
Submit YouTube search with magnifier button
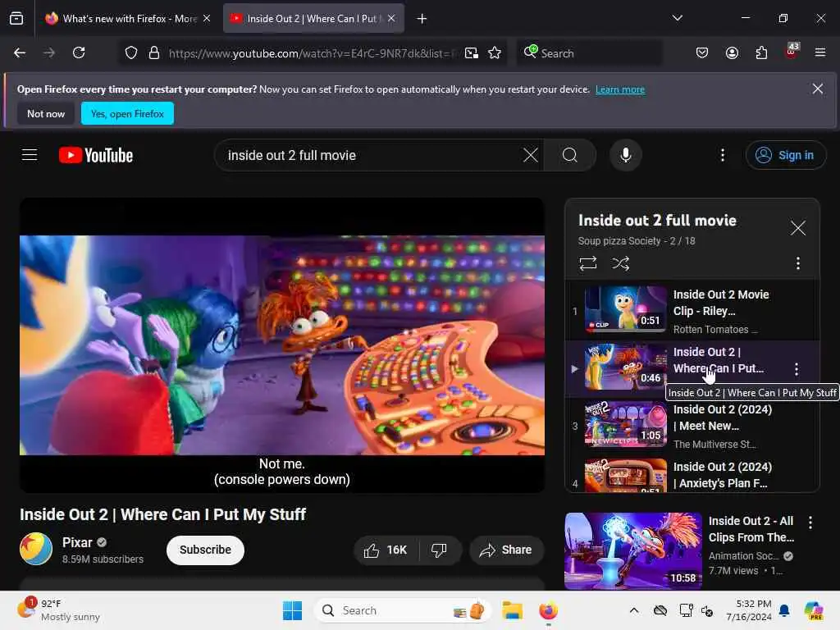pos(570,155)
